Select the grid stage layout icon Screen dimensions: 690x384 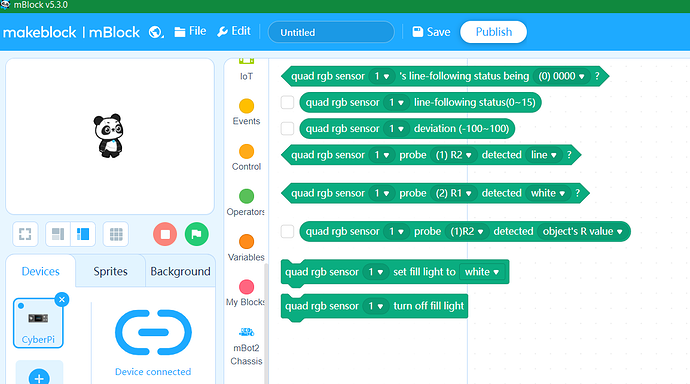coord(116,234)
